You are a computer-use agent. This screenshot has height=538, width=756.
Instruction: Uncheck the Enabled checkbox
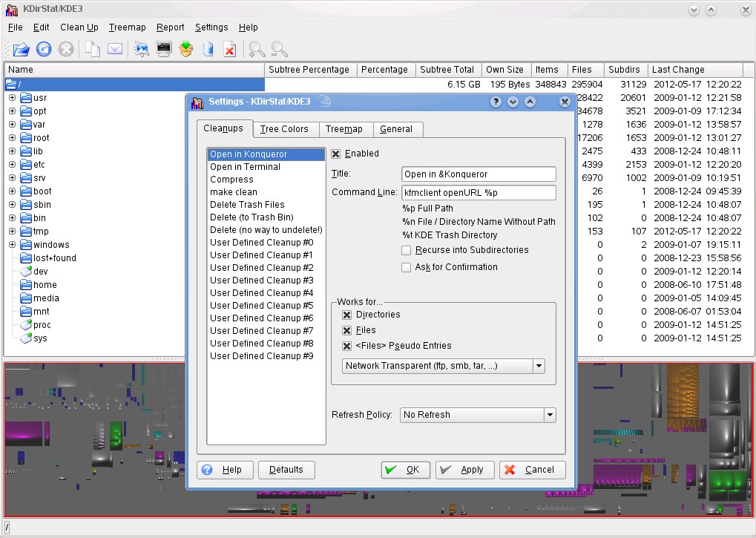336,154
